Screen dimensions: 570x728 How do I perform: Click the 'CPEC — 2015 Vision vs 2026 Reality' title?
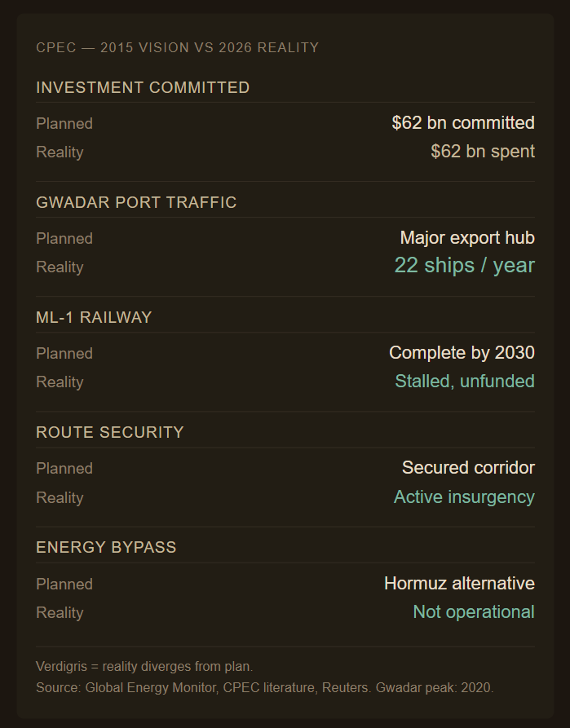pyautogui.click(x=178, y=47)
